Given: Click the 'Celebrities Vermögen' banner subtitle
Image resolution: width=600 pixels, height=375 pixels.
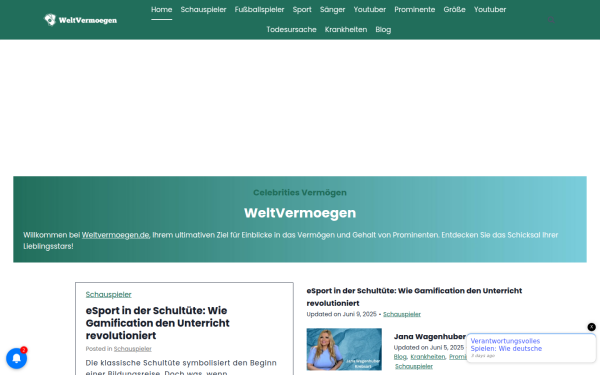Looking at the screenshot, I should coord(300,192).
